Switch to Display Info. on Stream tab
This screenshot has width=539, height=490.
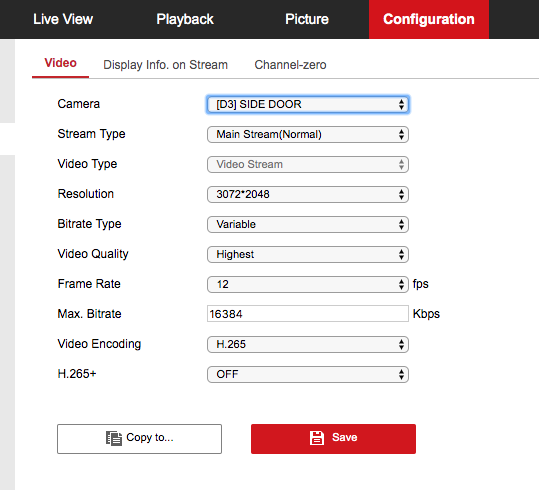[165, 65]
